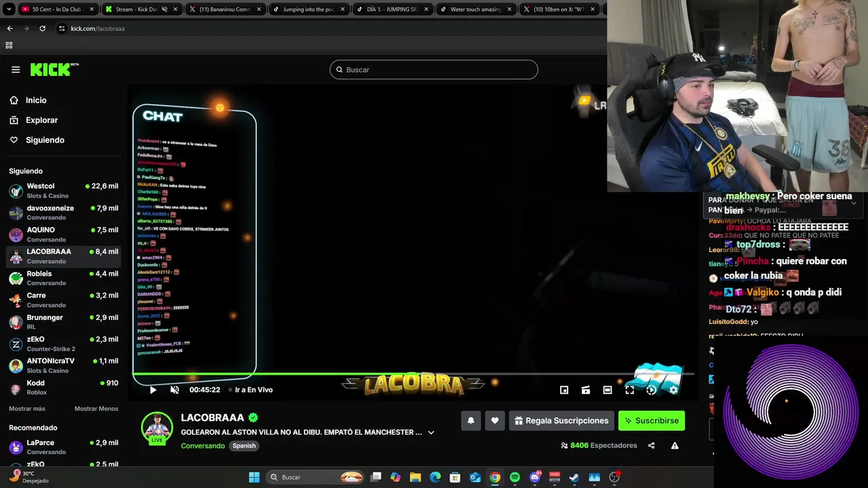Open Discord from taskbar

[535, 477]
